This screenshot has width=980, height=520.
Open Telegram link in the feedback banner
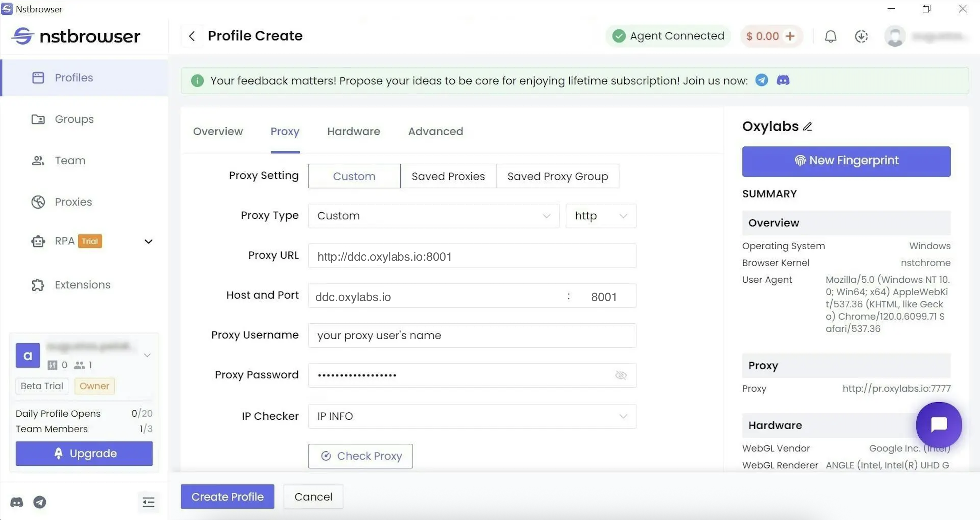pos(761,80)
